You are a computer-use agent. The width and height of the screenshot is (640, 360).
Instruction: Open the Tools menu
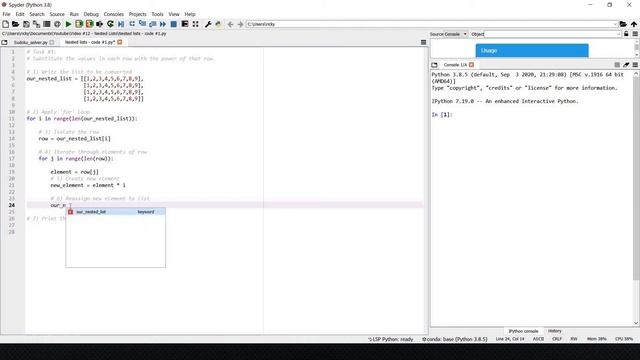(x=157, y=14)
